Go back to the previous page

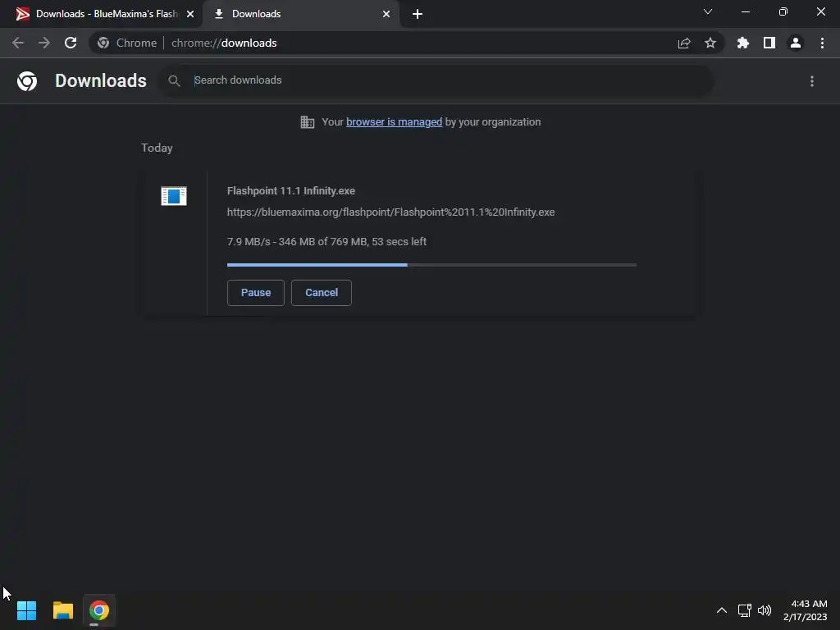coord(18,43)
